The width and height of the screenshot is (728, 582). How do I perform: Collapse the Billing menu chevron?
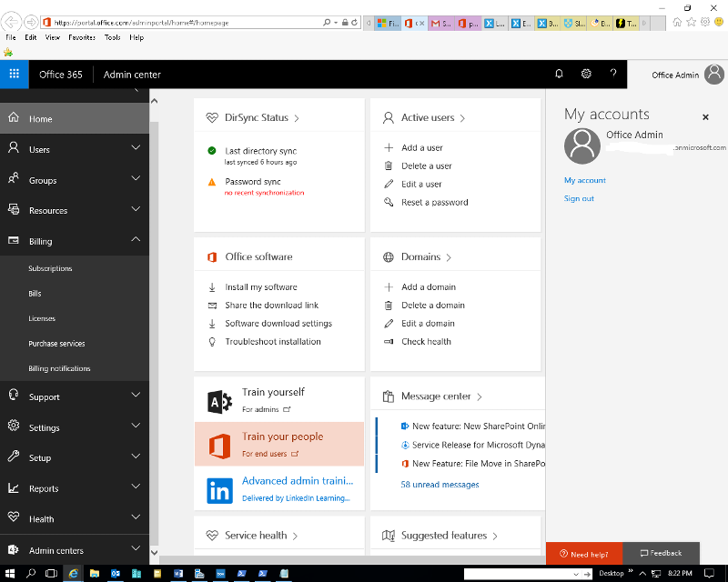click(x=136, y=239)
